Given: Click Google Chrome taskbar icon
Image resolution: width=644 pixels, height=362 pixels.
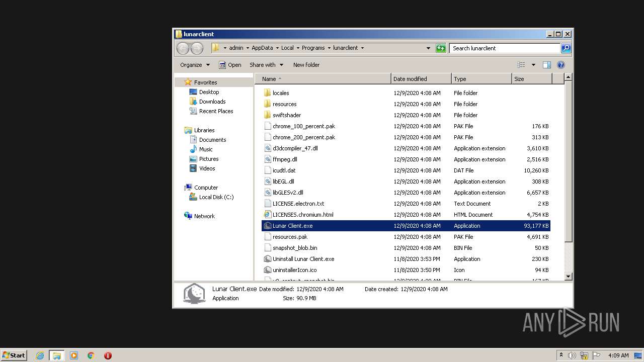Looking at the screenshot, I should pos(91,355).
